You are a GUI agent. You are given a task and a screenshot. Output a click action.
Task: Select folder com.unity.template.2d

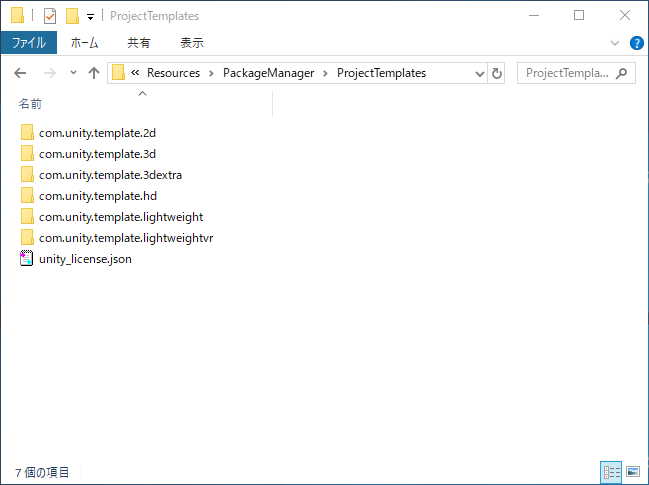pyautogui.click(x=97, y=133)
